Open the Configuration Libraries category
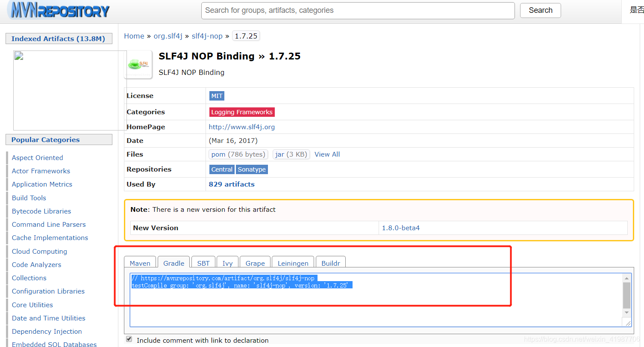This screenshot has width=644, height=347. pyautogui.click(x=48, y=291)
